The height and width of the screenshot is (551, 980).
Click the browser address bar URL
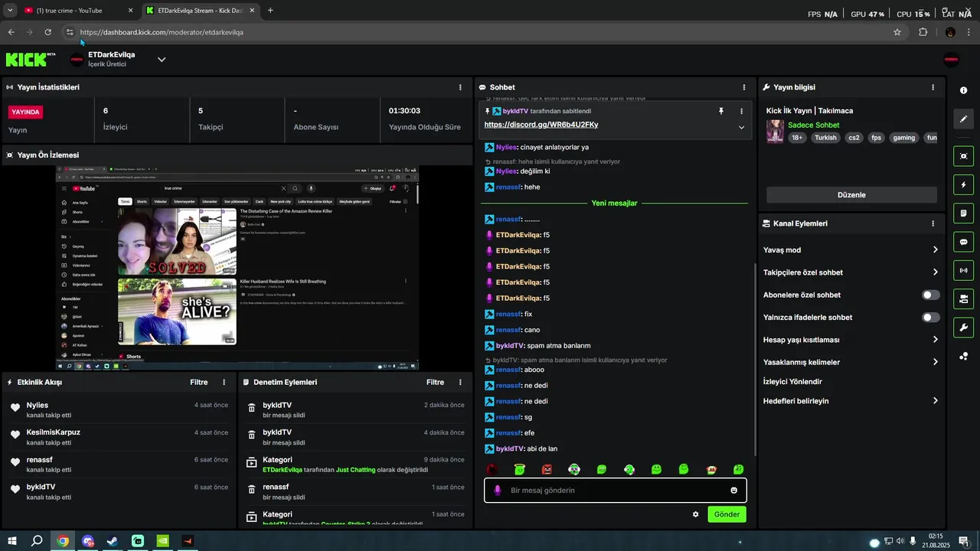pyautogui.click(x=162, y=32)
